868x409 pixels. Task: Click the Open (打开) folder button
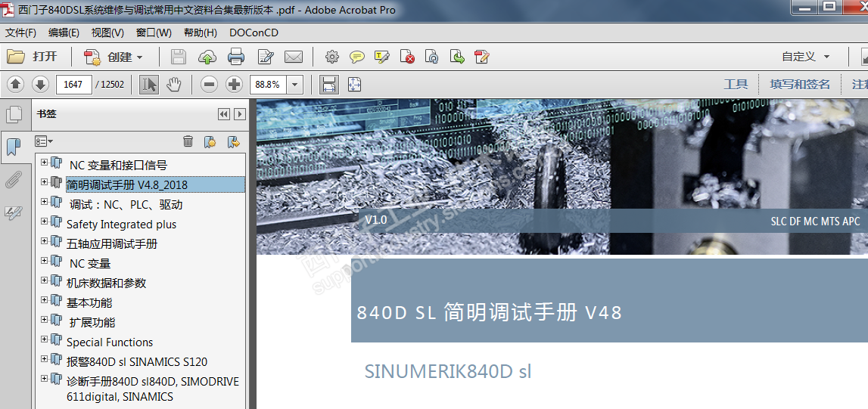[x=32, y=57]
